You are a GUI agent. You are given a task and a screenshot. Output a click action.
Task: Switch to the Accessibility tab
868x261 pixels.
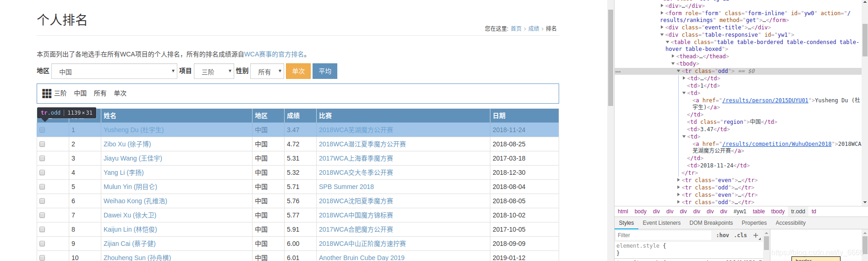coord(790,223)
